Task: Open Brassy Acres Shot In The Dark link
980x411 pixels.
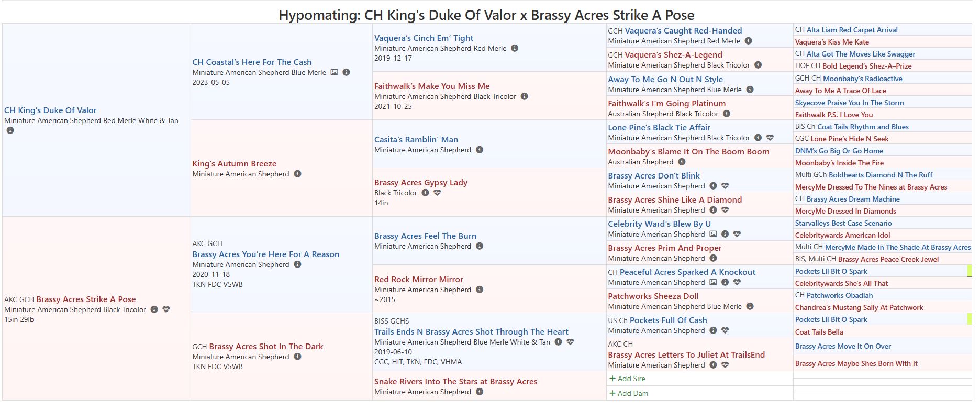Action: pyautogui.click(x=266, y=347)
